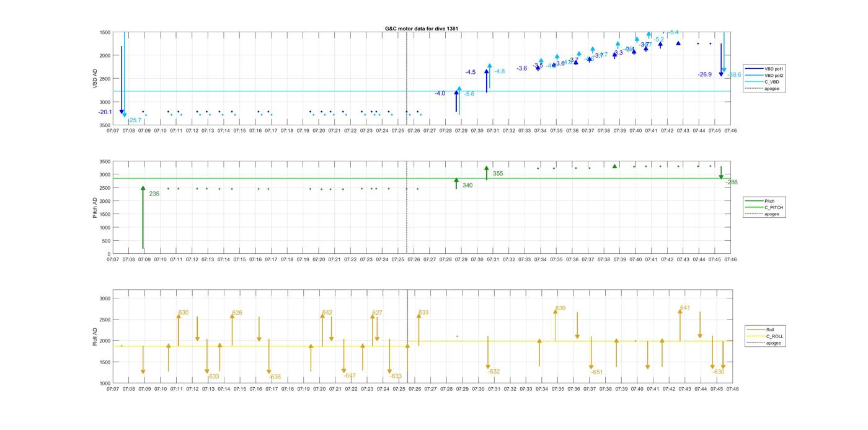
Task: Select the 642 roll data label
Action: [x=327, y=313]
